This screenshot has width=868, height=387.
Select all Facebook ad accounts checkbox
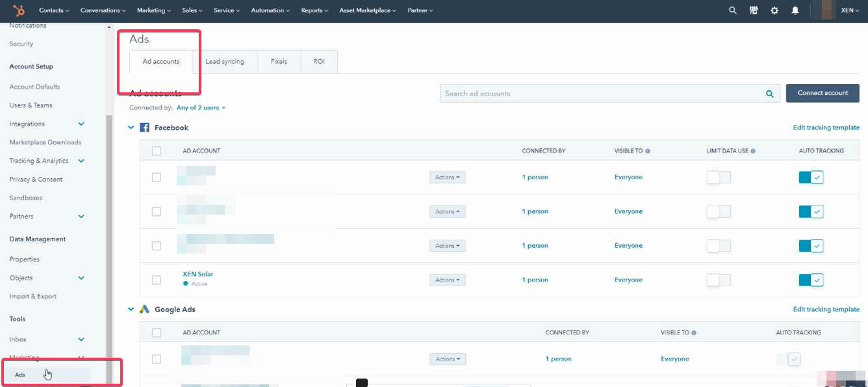coord(157,151)
